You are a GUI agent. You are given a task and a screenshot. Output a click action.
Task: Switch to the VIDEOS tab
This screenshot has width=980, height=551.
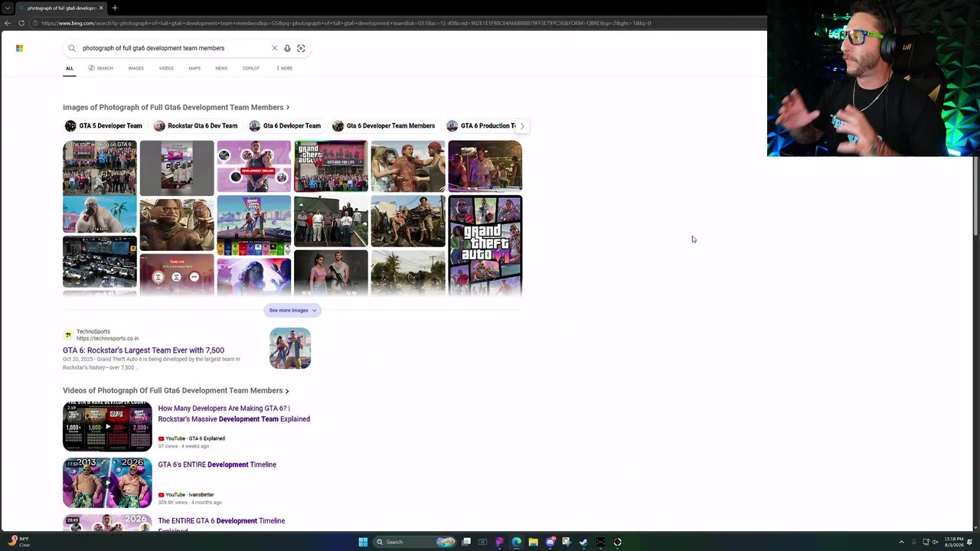pyautogui.click(x=166, y=68)
